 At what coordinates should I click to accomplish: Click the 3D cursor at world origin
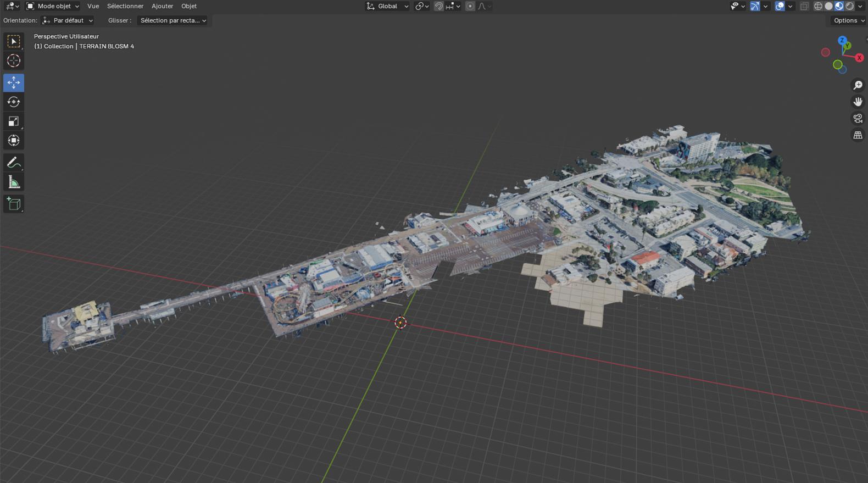point(400,323)
